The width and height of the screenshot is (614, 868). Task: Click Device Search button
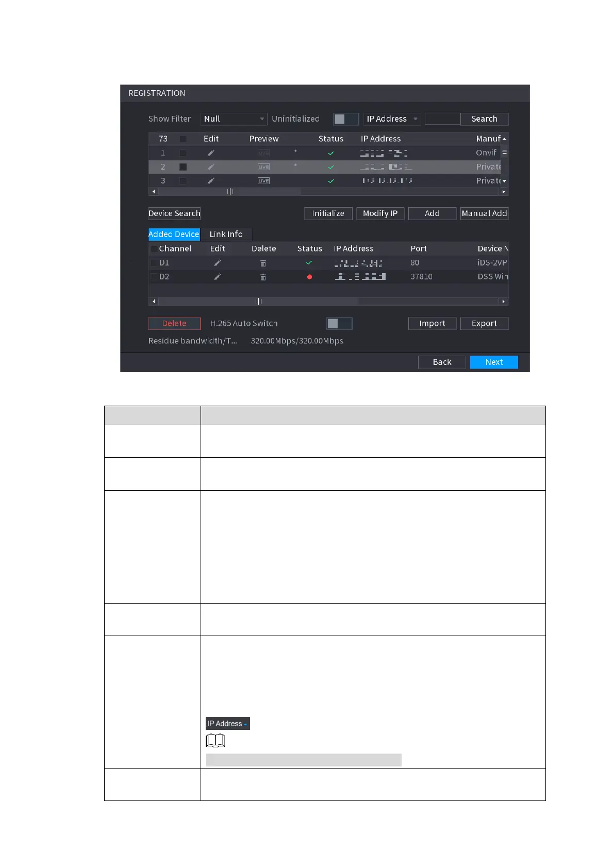[174, 213]
